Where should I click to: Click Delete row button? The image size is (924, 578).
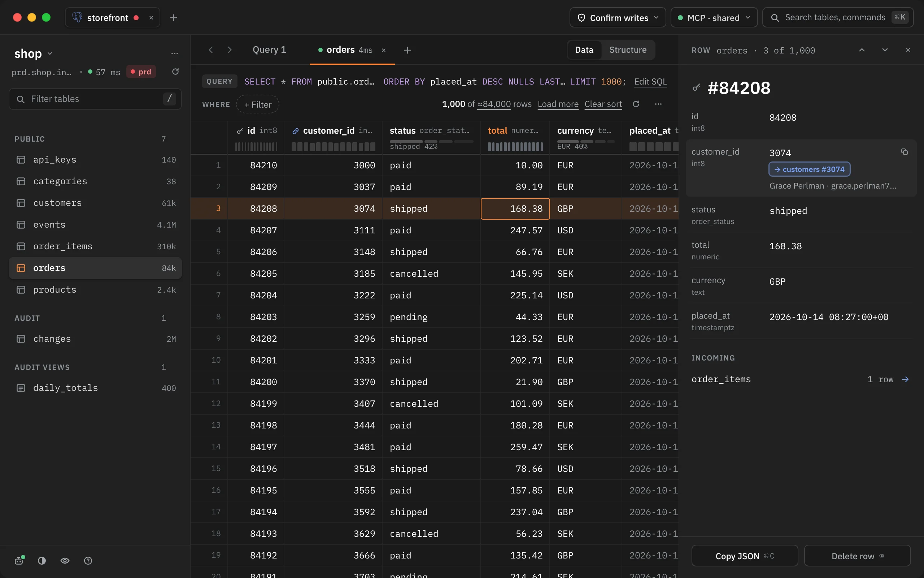pyautogui.click(x=857, y=556)
